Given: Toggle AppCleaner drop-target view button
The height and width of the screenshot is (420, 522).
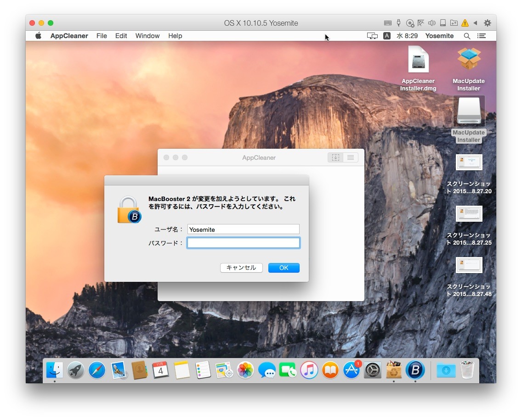Looking at the screenshot, I should pos(335,157).
